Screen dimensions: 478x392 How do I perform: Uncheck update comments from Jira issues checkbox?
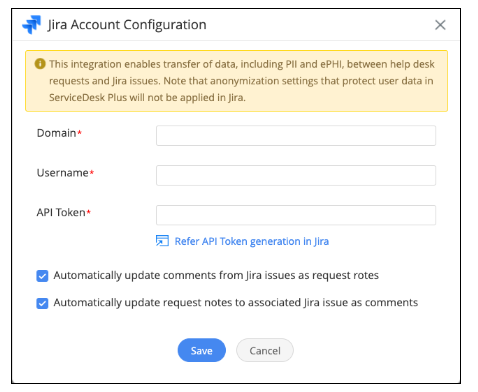pyautogui.click(x=42, y=276)
